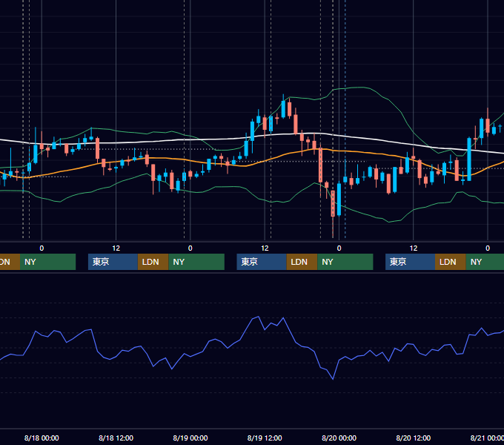Screen dimensions: 504x445
Task: Select the 東京 session block for 8/20
Action: tap(411, 262)
